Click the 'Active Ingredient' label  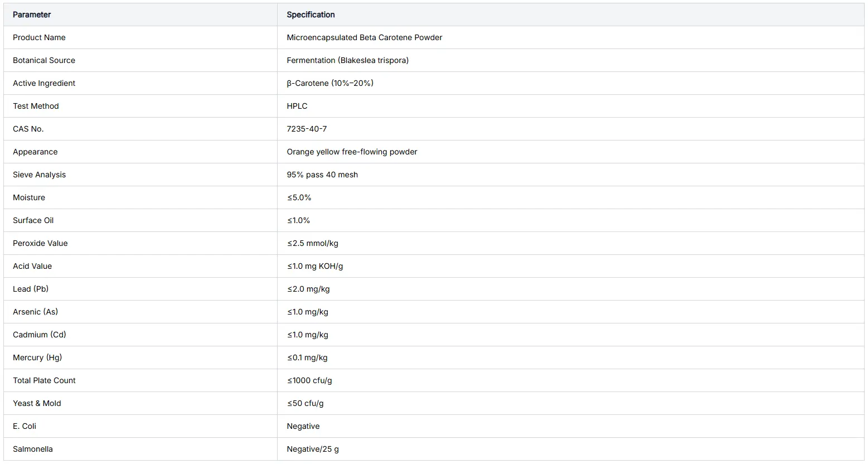pos(44,83)
